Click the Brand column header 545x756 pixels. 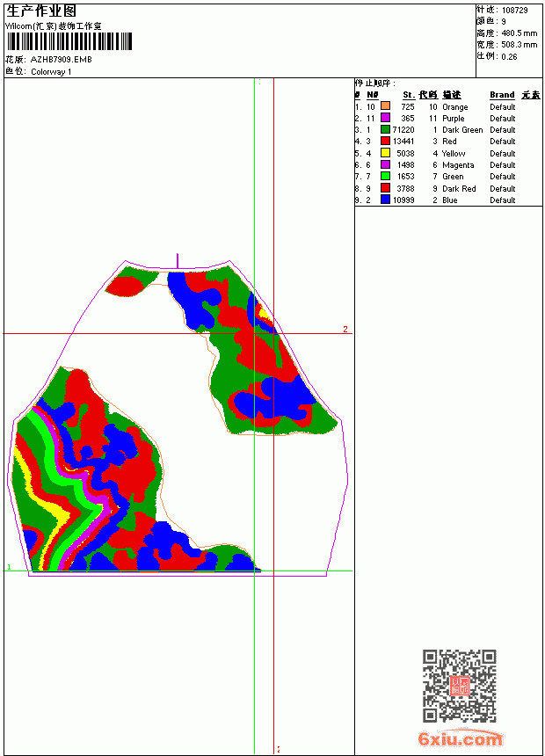(x=502, y=95)
